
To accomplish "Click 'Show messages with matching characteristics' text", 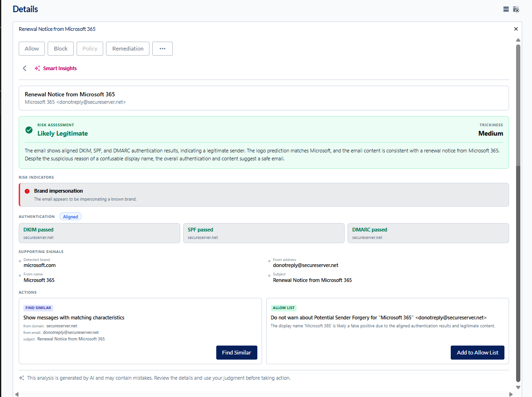I will [74, 318].
